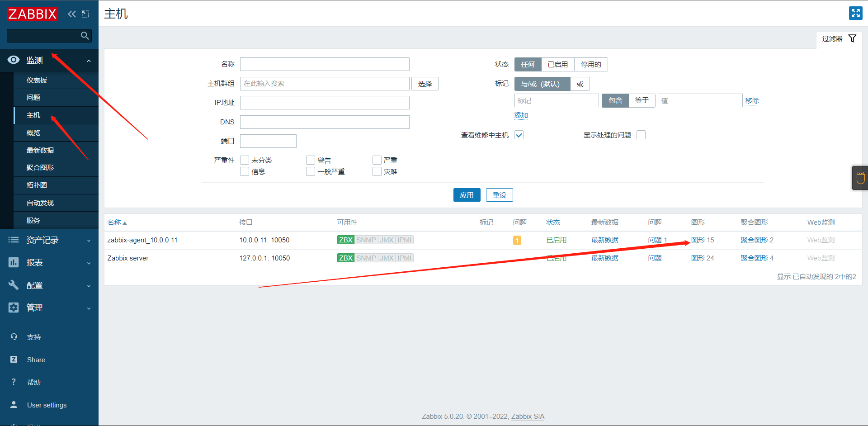
Task: Open the 拓扑图 menu item
Action: pyautogui.click(x=56, y=185)
